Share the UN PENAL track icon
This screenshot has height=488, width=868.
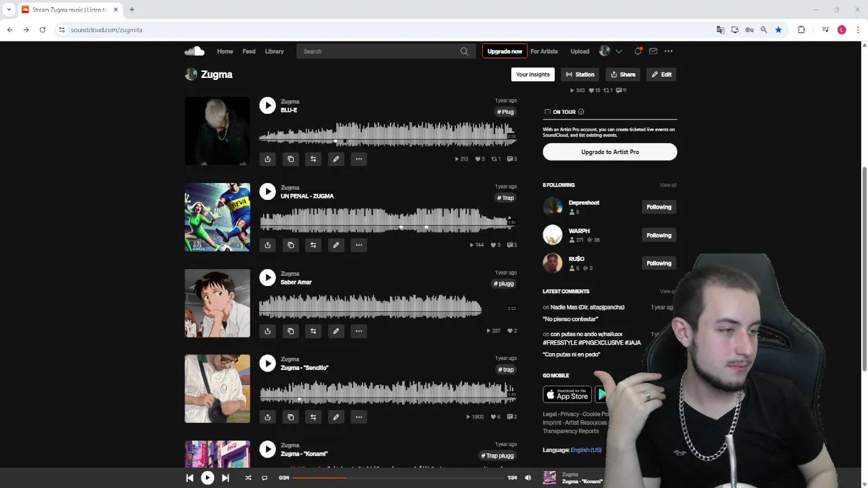[268, 245]
